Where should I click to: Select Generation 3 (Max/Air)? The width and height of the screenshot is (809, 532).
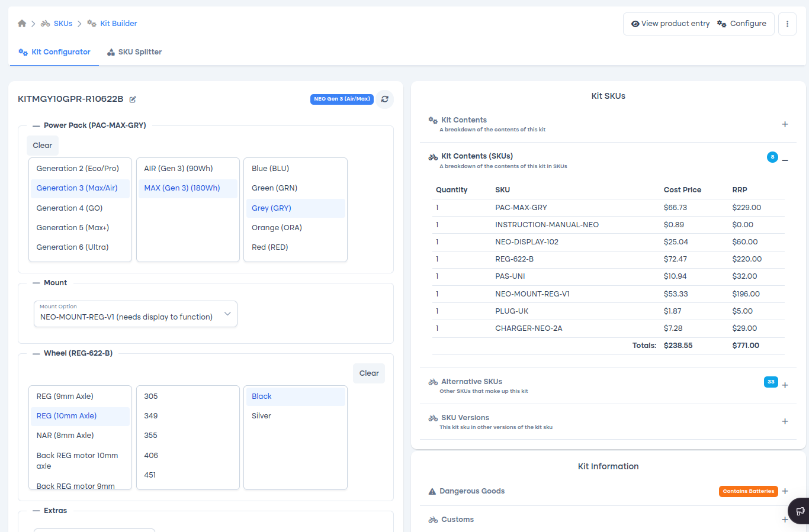tap(80, 188)
